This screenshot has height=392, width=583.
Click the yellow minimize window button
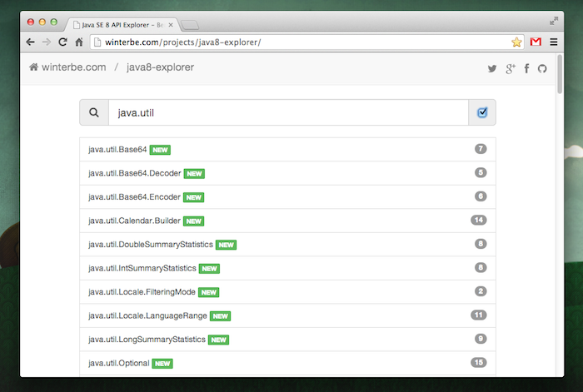pyautogui.click(x=42, y=22)
